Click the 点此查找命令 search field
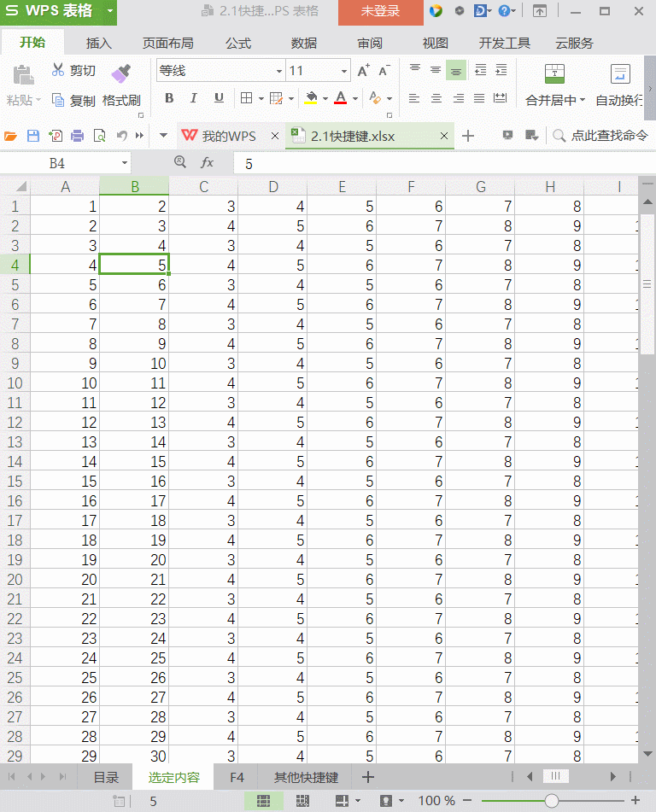The width and height of the screenshot is (656, 812). pos(608,136)
